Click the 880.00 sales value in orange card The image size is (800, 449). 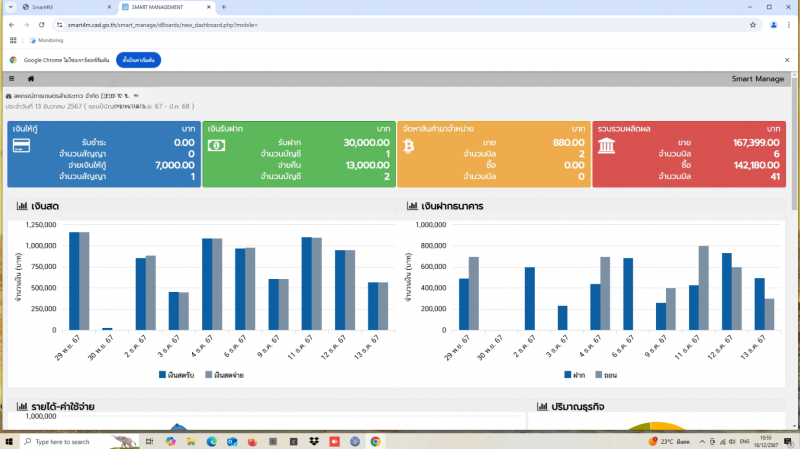569,142
